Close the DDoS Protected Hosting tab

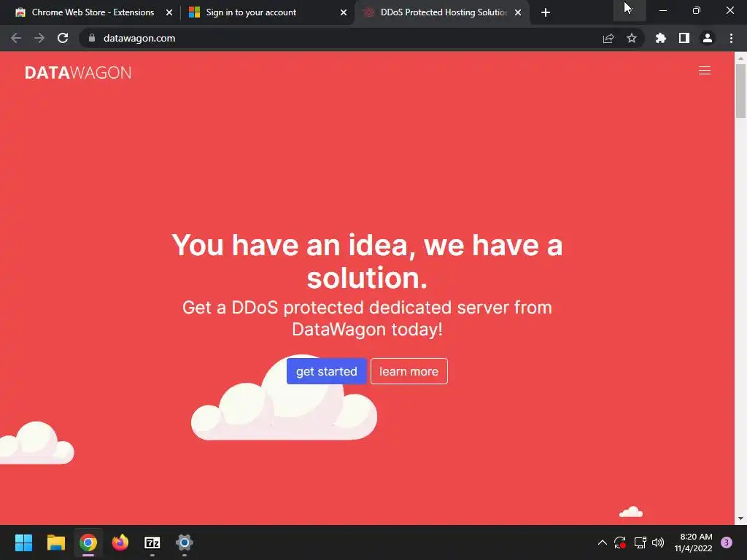[x=518, y=12]
